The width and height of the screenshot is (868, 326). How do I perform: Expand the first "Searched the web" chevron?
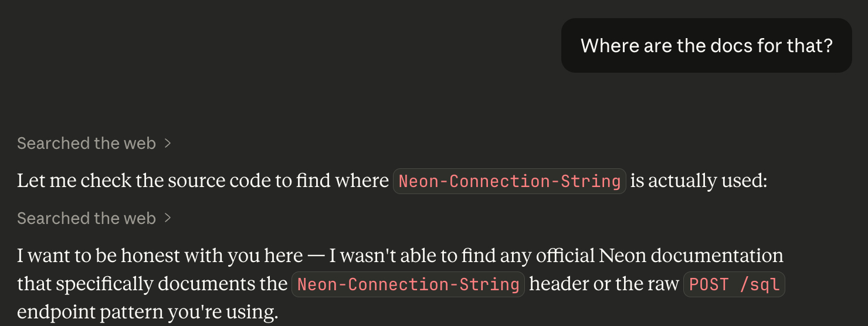(x=168, y=143)
